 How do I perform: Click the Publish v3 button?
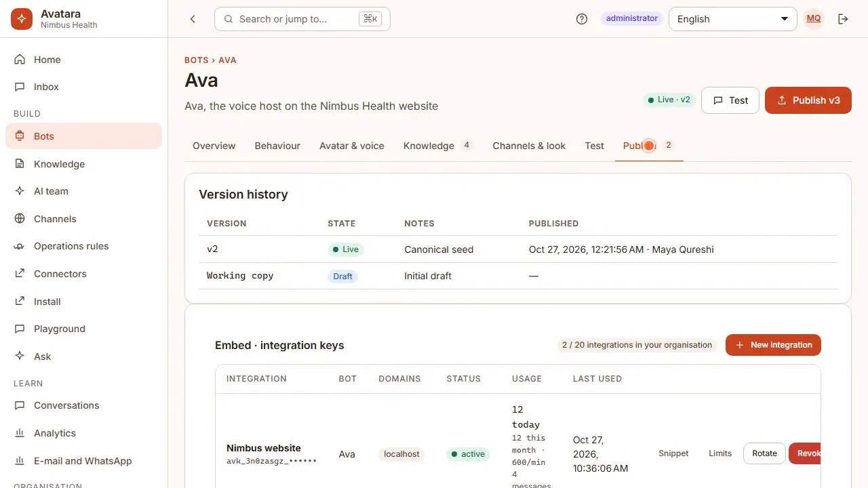point(808,100)
